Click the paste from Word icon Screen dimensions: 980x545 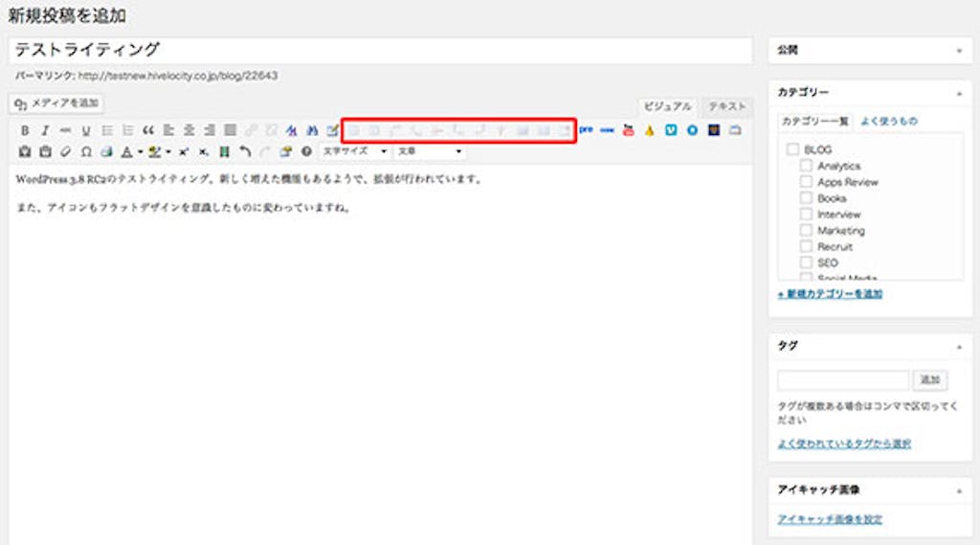(x=45, y=151)
